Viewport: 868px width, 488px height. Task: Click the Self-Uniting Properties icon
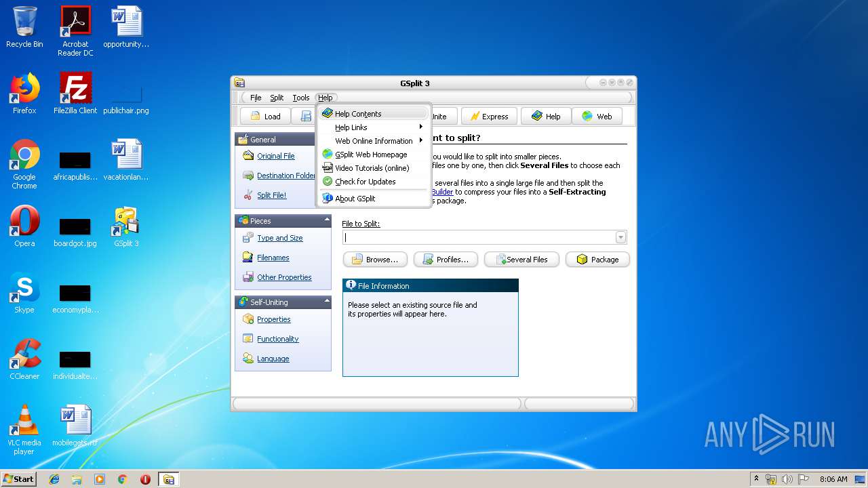[248, 319]
